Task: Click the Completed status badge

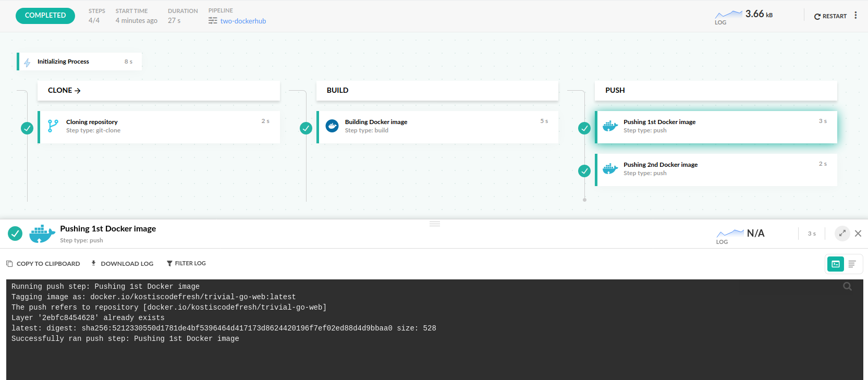Action: (x=45, y=16)
